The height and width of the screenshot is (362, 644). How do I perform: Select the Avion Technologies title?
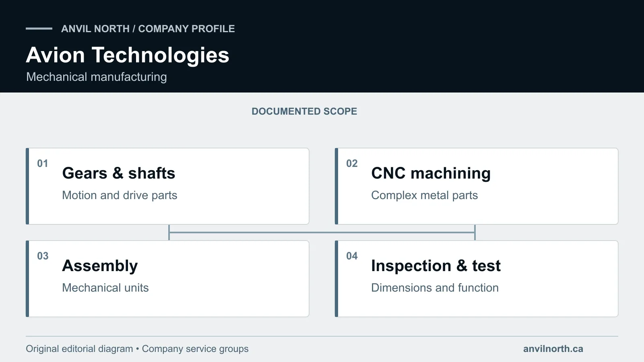pyautogui.click(x=128, y=55)
